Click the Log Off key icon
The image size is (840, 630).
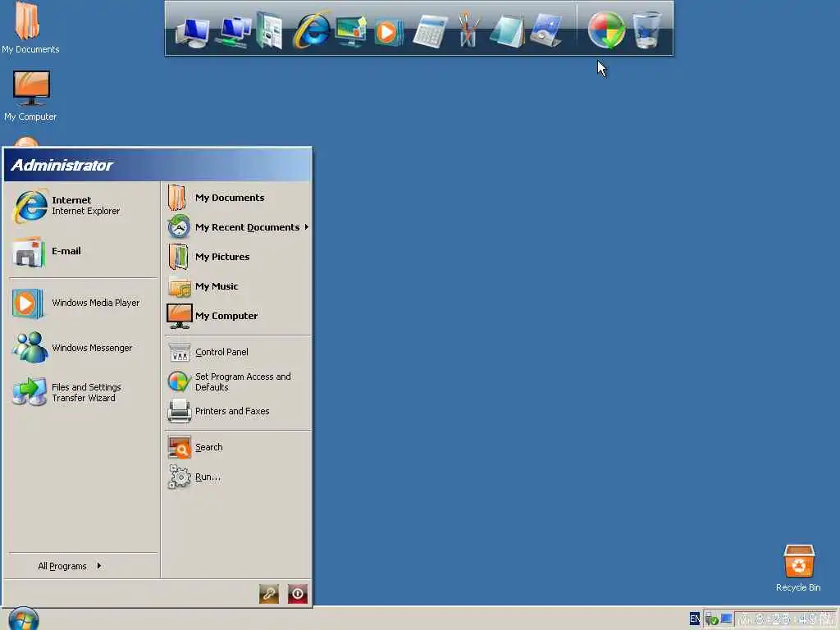coord(269,594)
